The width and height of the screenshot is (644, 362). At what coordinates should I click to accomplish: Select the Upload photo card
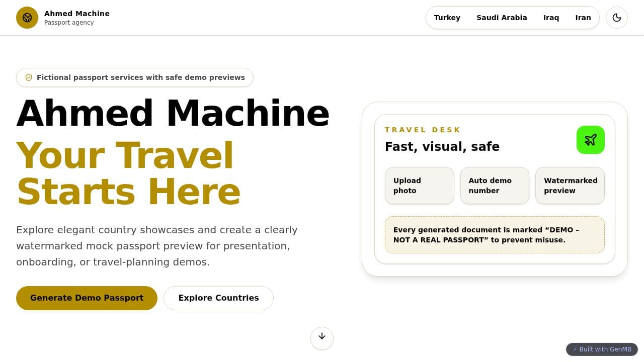[x=420, y=186]
